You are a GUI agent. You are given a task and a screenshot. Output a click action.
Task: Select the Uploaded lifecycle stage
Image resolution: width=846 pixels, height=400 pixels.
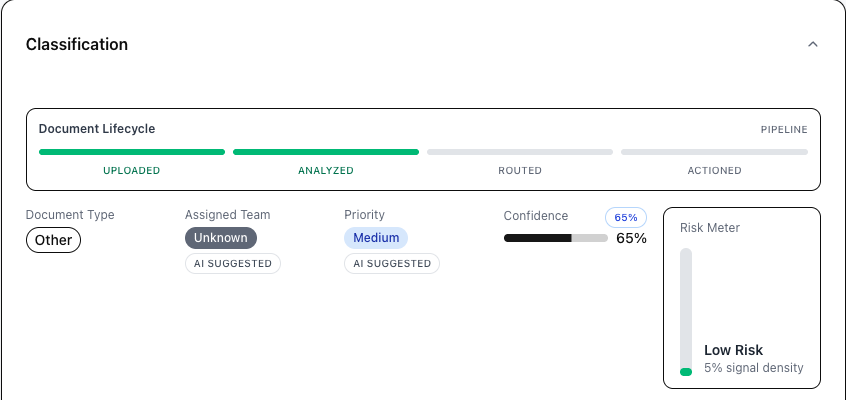click(132, 170)
